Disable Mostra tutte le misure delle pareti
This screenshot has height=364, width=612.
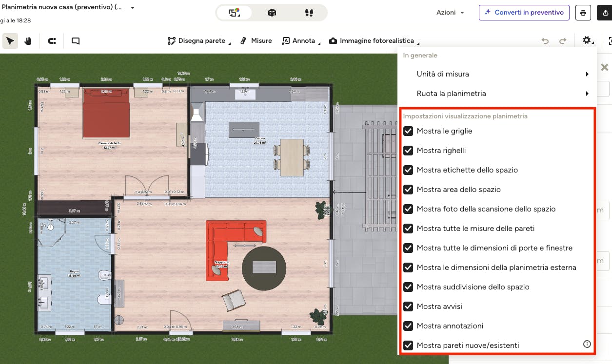(x=408, y=229)
